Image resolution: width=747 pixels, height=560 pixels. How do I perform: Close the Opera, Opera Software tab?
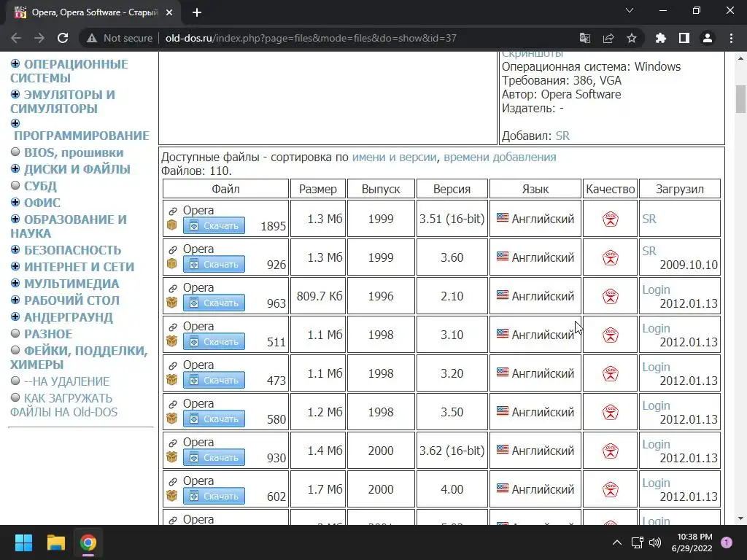tap(169, 12)
